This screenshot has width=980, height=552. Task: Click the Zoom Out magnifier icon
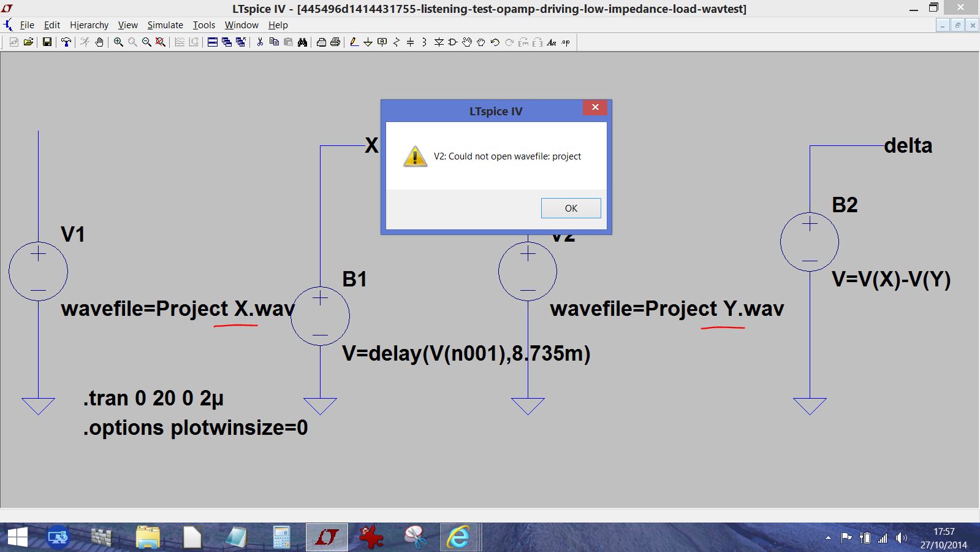point(146,42)
